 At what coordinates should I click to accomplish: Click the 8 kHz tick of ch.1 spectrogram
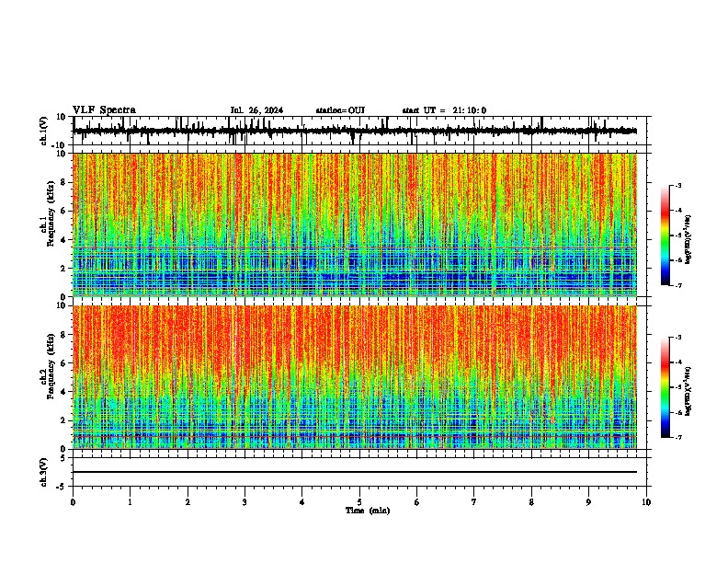[64, 182]
